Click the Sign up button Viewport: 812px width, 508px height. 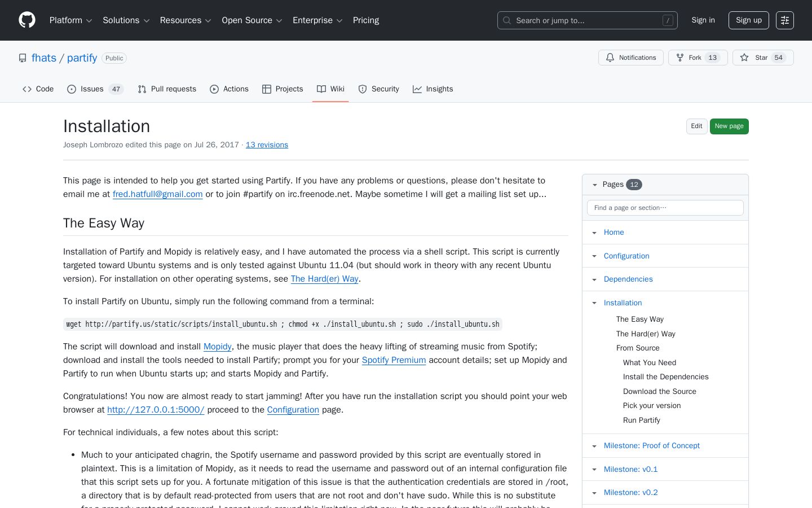[x=749, y=20]
